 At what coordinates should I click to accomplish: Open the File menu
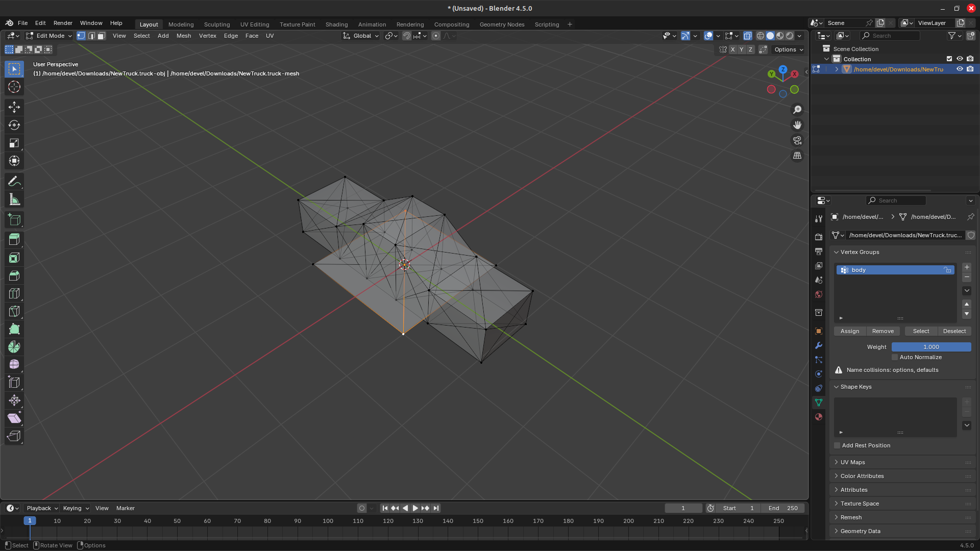(x=22, y=23)
